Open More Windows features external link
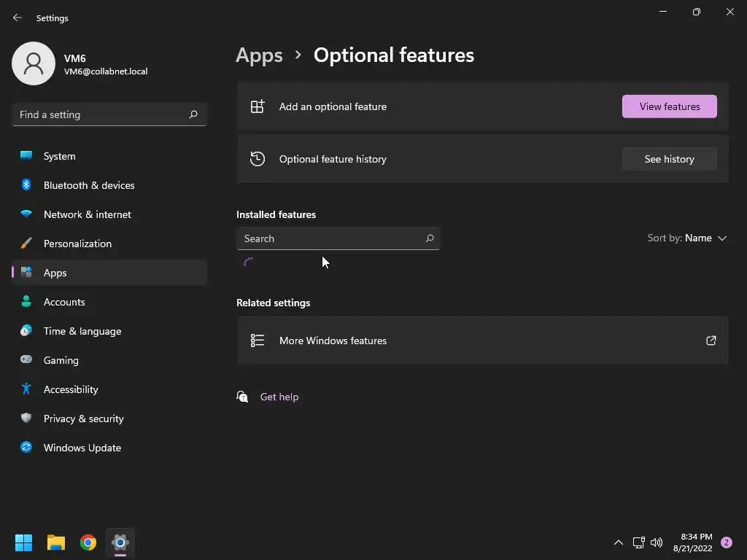 click(711, 341)
